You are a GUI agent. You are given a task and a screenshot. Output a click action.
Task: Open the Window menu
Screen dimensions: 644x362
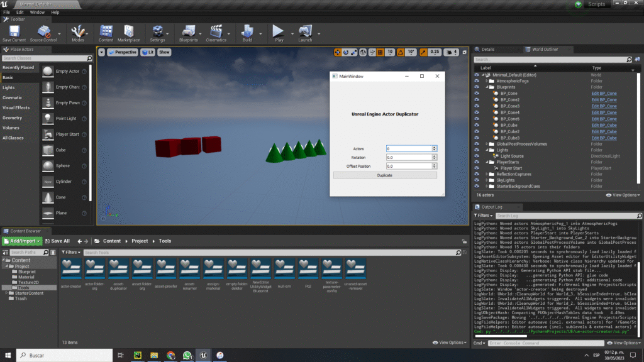pyautogui.click(x=37, y=13)
